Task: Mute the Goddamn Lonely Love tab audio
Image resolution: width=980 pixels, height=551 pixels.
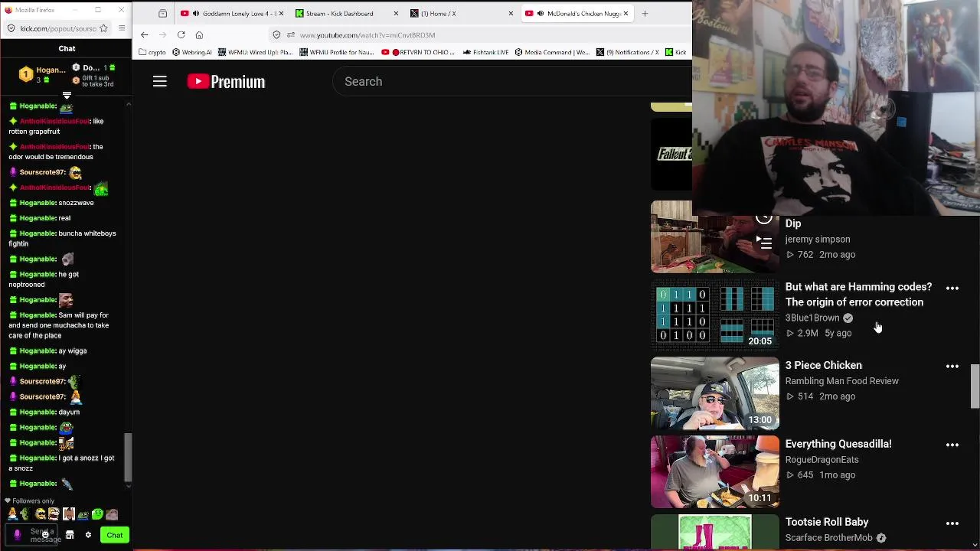Action: point(195,14)
